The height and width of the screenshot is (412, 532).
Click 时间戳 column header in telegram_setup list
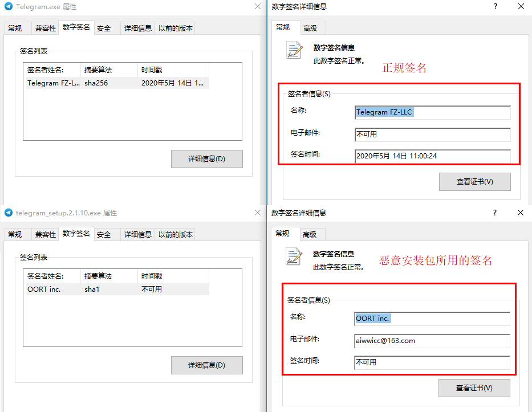[x=173, y=276]
